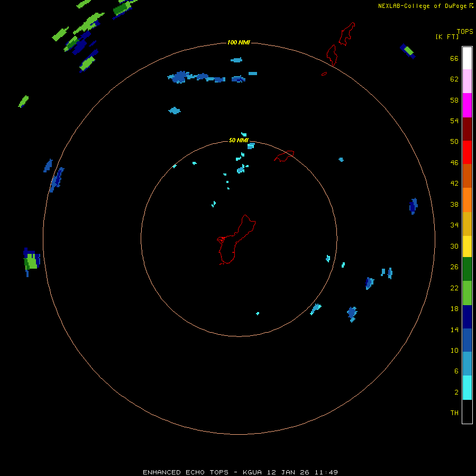Click the "12 JAN 26" date text
Screen dimensions: 476x476
pos(288,472)
